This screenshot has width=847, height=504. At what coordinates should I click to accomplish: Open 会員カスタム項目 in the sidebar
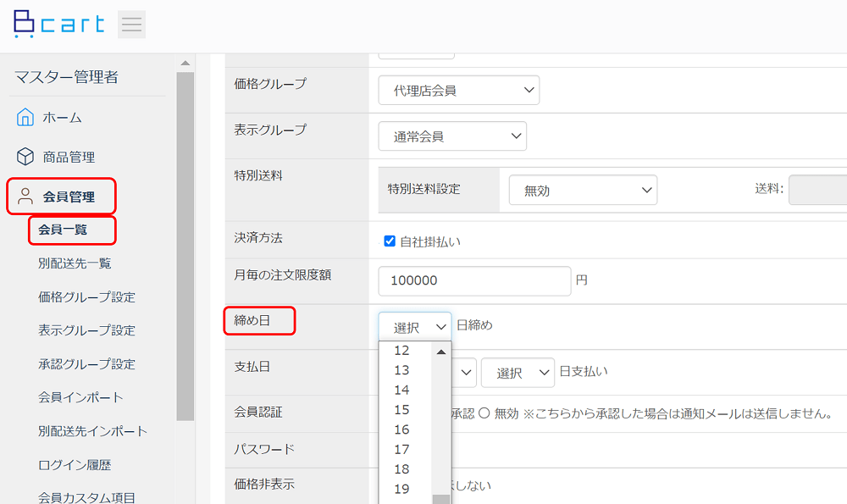[86, 497]
